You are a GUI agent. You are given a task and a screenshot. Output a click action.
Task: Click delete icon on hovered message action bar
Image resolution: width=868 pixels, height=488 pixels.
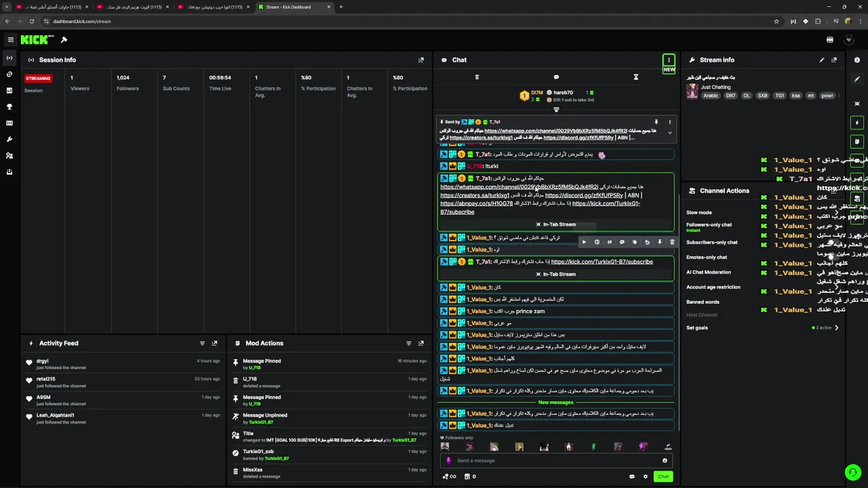672,242
